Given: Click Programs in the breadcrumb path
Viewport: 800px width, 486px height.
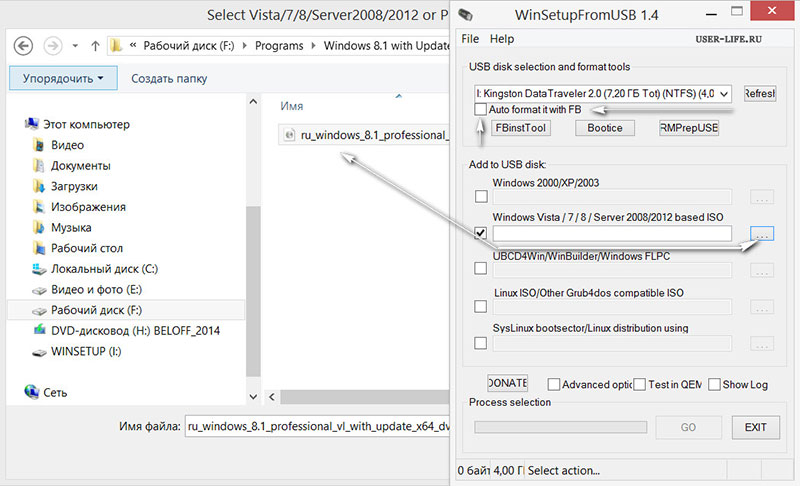Looking at the screenshot, I should [x=279, y=46].
